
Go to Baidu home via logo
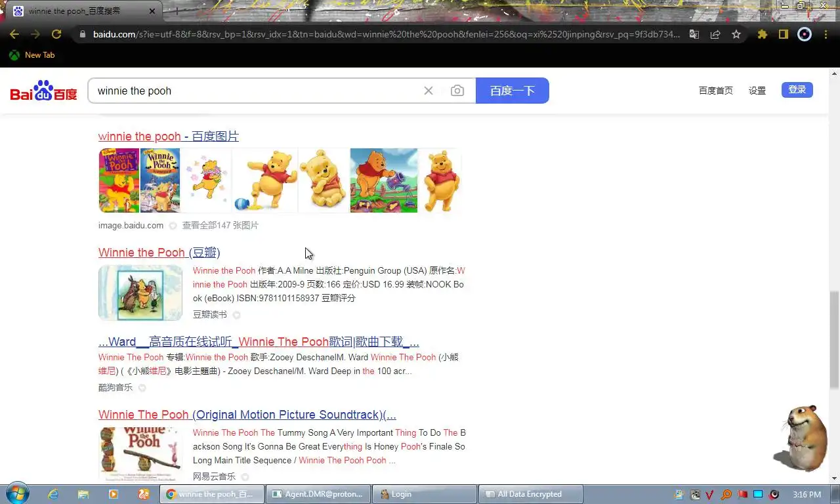tap(43, 91)
